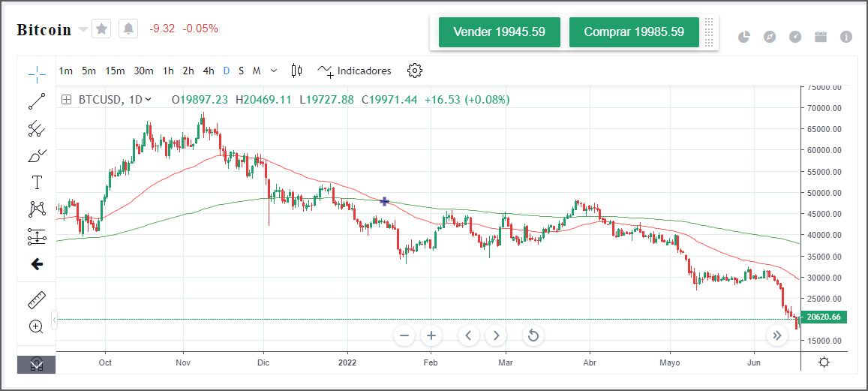The width and height of the screenshot is (868, 391).
Task: Open the info icon at top right
Action: click(845, 37)
